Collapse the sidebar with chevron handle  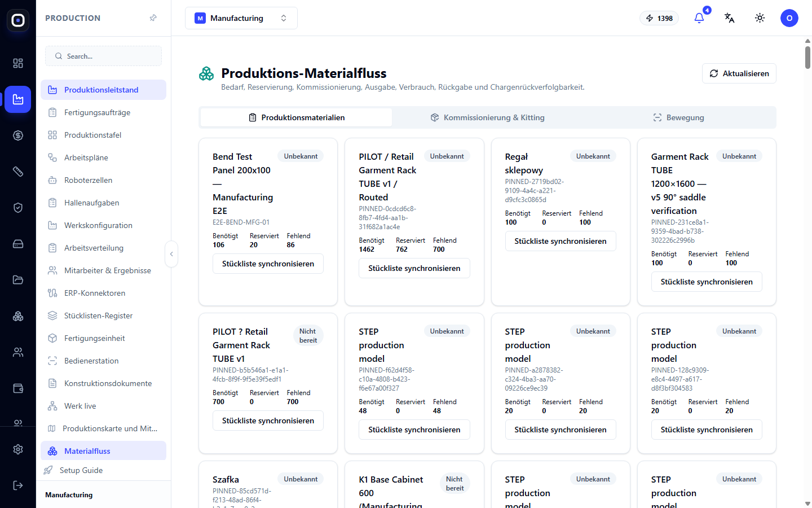pyautogui.click(x=171, y=254)
